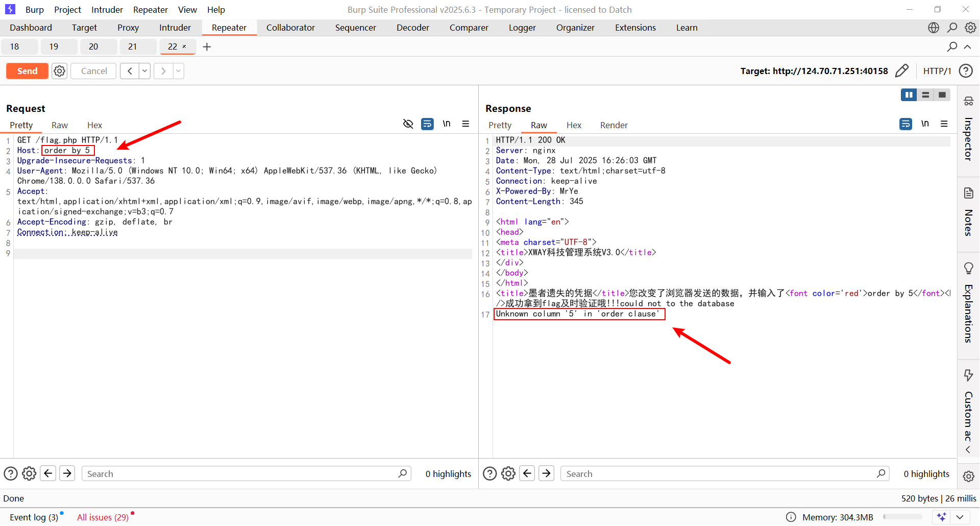The height and width of the screenshot is (526, 980).
Task: Expand the forward history dropdown arrow
Action: [x=179, y=71]
